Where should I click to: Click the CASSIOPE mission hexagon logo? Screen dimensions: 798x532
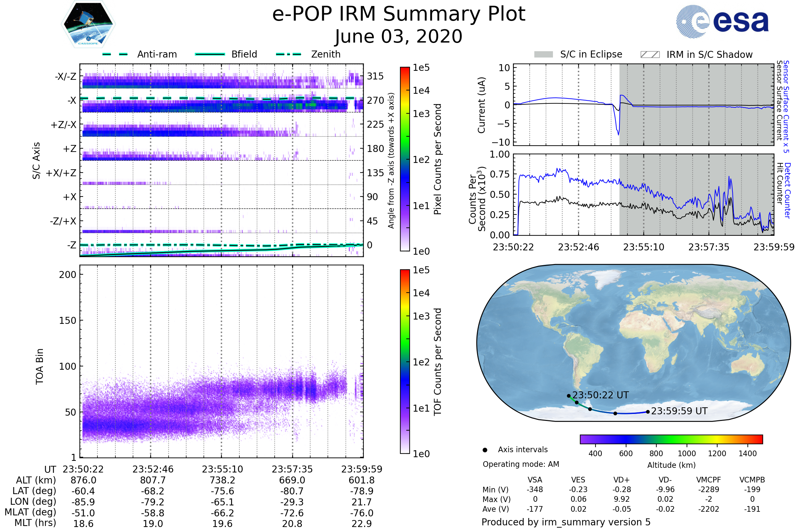point(88,24)
